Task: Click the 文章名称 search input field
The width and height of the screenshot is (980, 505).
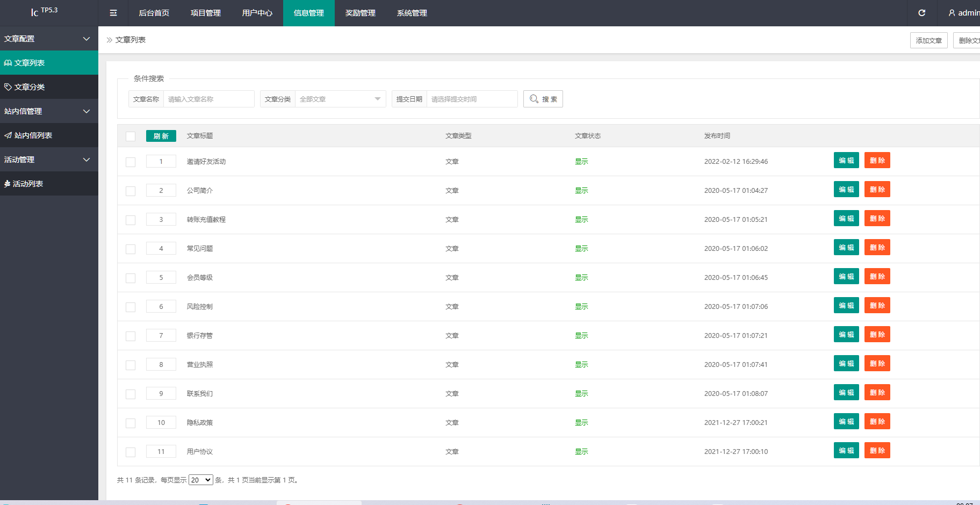Action: coord(208,99)
